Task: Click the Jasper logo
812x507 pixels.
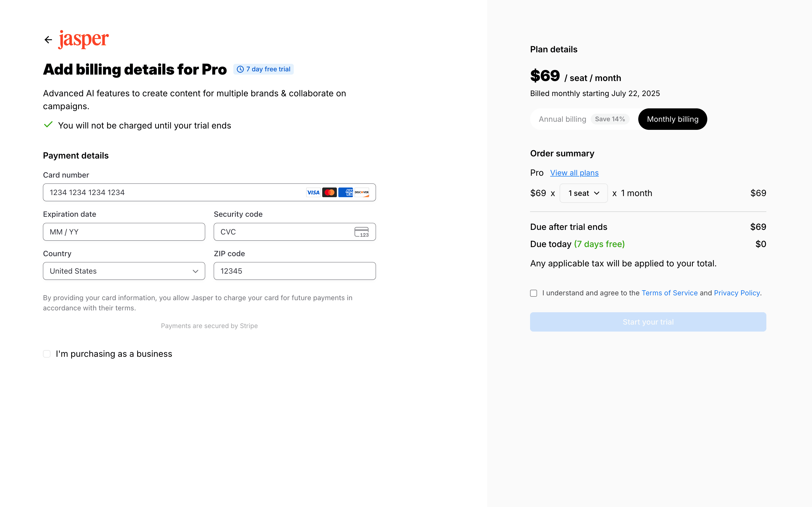Action: click(84, 39)
